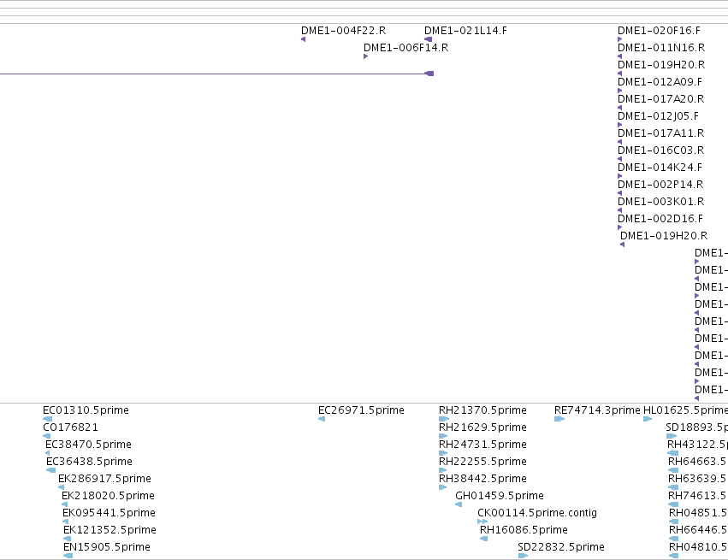Choose the RH74613 EST label
Viewport: 728px width, 560px height.
pos(698,496)
